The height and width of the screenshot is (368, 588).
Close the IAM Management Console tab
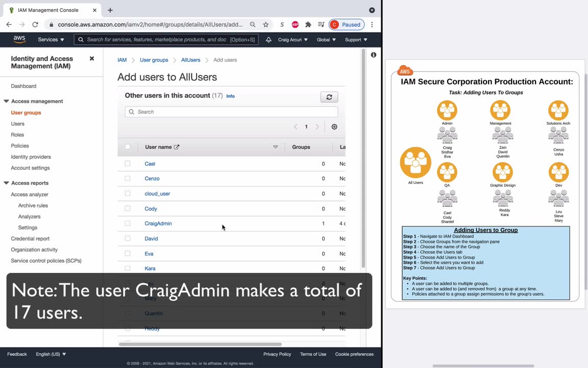[x=94, y=10]
